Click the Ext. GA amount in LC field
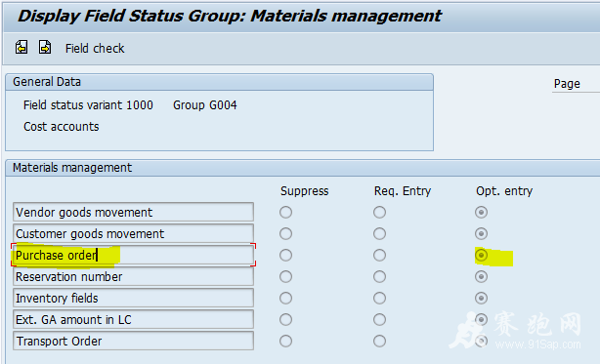This screenshot has height=364, width=600. (133, 319)
